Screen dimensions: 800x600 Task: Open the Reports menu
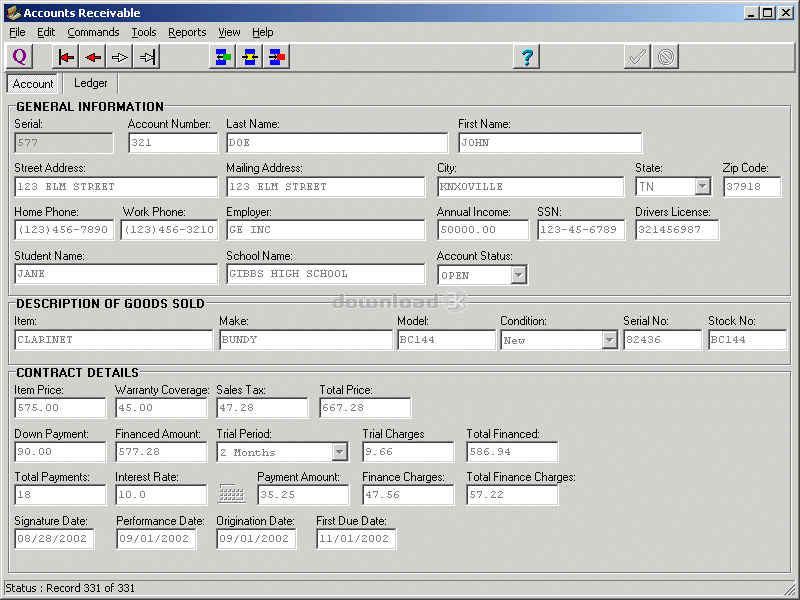[187, 32]
